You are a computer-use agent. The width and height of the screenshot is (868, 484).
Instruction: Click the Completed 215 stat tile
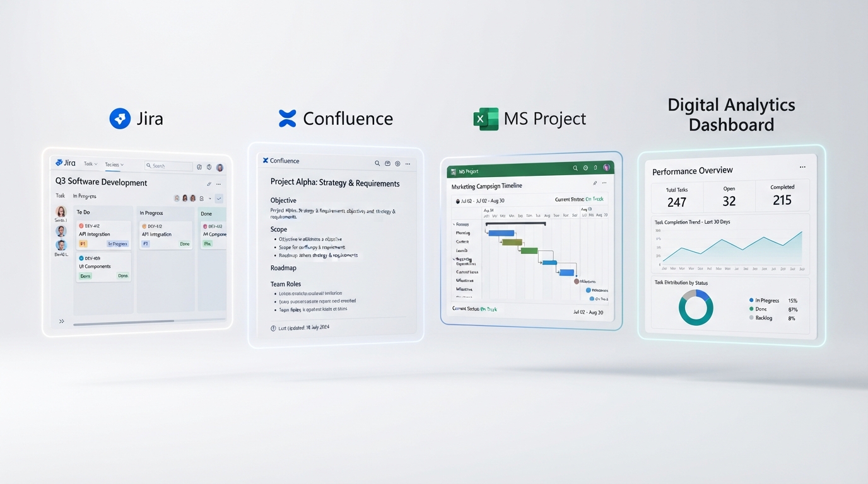tap(782, 195)
